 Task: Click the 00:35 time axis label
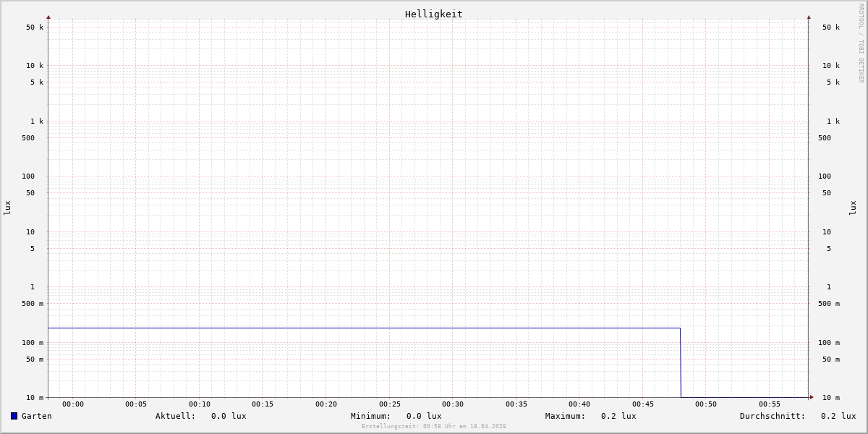516,404
